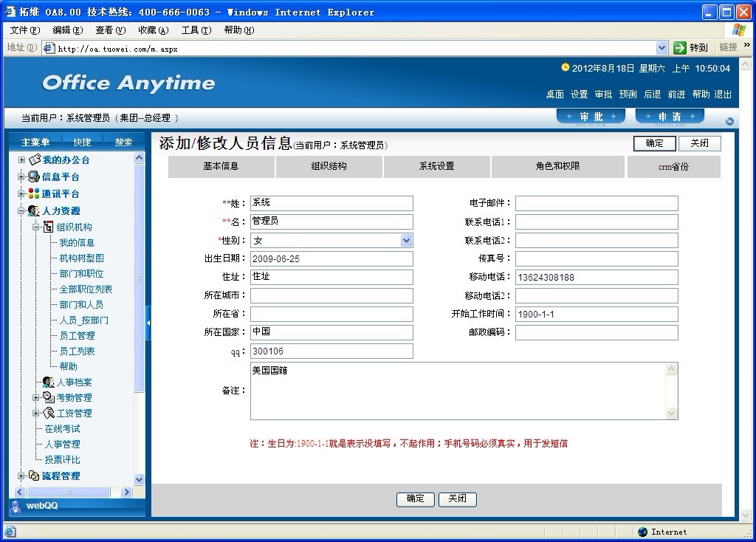The width and height of the screenshot is (756, 542).
Task: Click the bottom 确定 button
Action: point(415,499)
